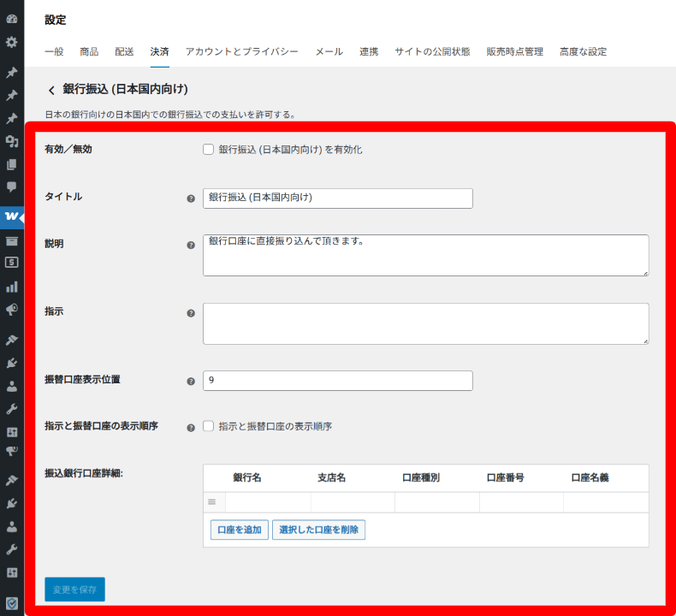Click 選択した口座を削除 button

point(318,530)
